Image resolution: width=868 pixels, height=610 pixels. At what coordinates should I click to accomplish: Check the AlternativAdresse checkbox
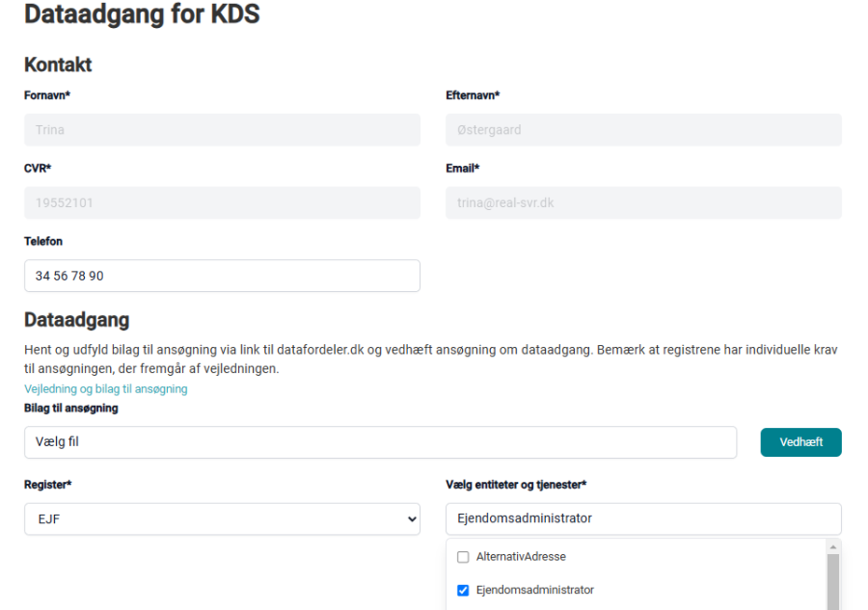point(463,557)
